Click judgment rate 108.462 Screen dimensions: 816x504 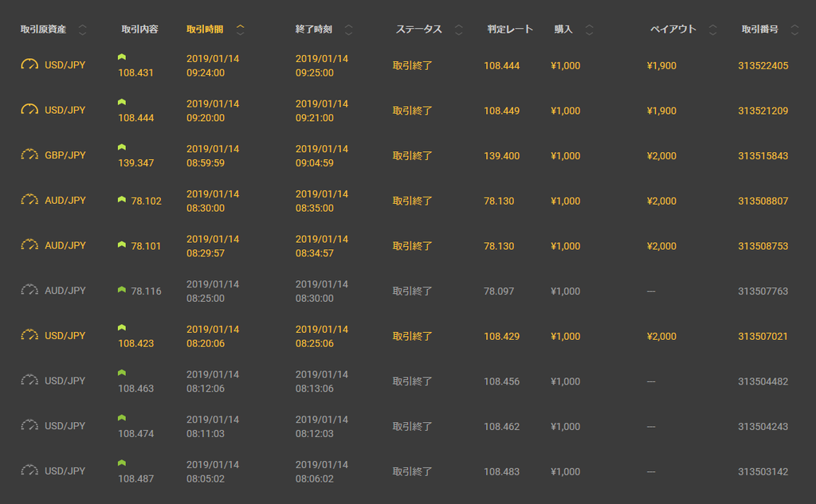[x=502, y=427]
